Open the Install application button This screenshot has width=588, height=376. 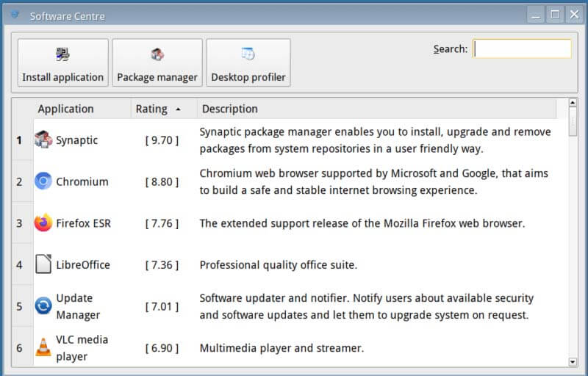click(63, 63)
